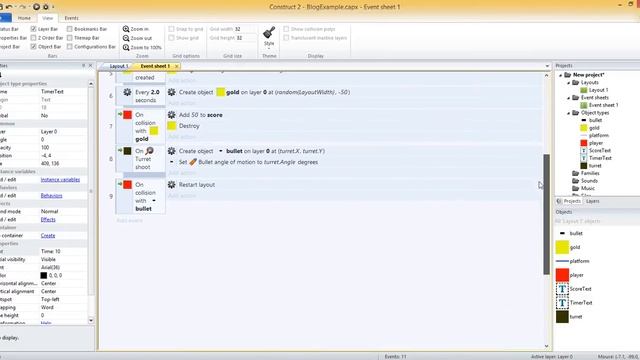Select TimerText icon in Objects bar
Image resolution: width=640 pixels, height=360 pixels.
[562, 302]
